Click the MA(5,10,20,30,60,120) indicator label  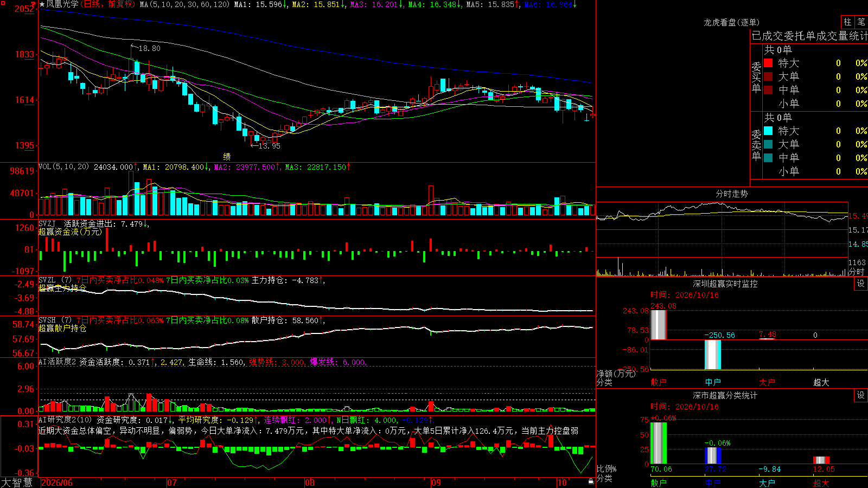184,4
